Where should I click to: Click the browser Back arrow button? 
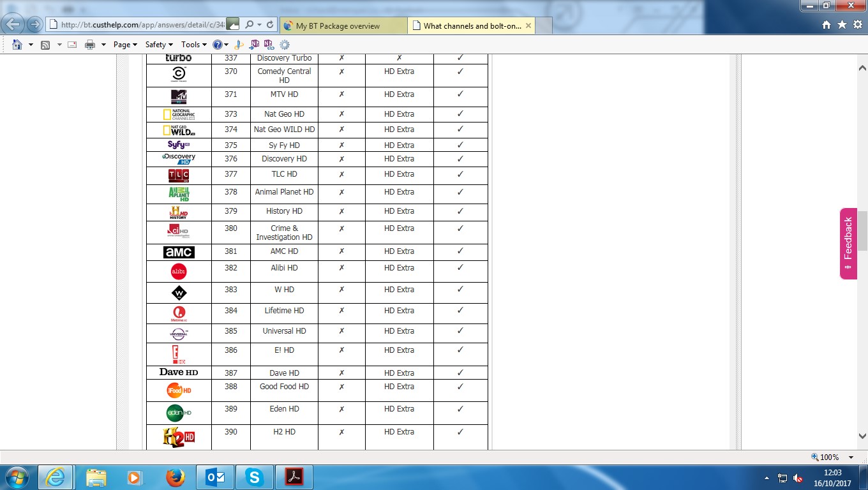[x=14, y=25]
